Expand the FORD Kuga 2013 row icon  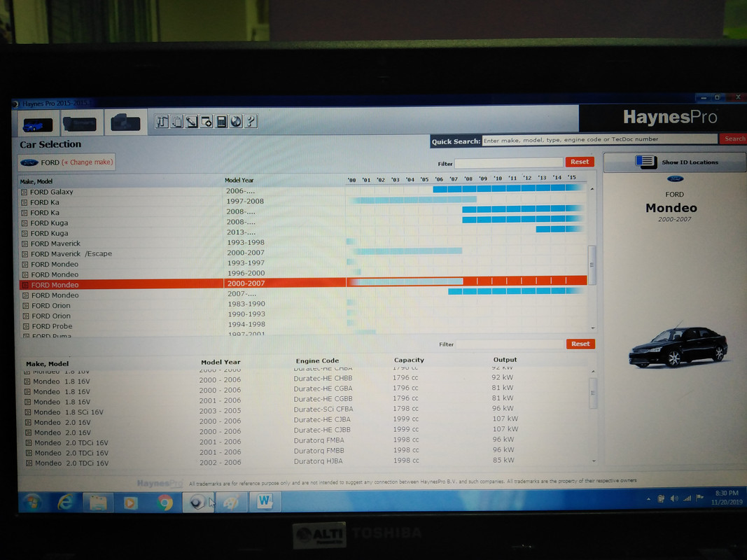[x=25, y=234]
